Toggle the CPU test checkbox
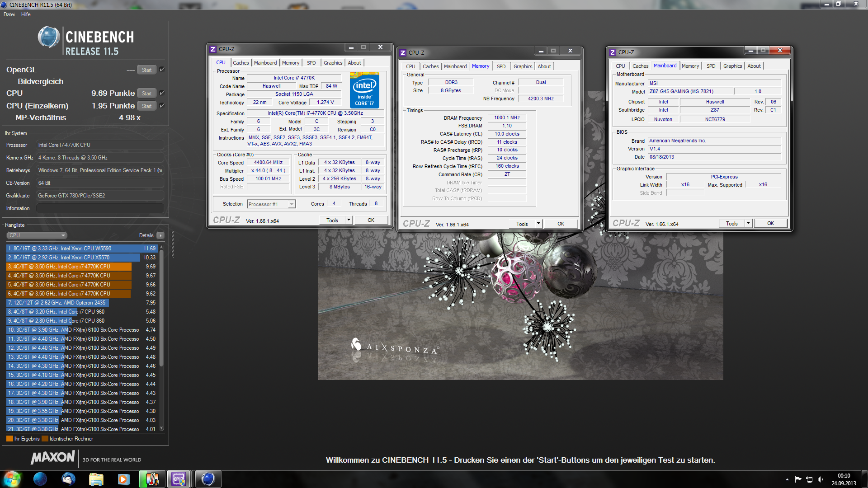The image size is (868, 488). tap(162, 93)
